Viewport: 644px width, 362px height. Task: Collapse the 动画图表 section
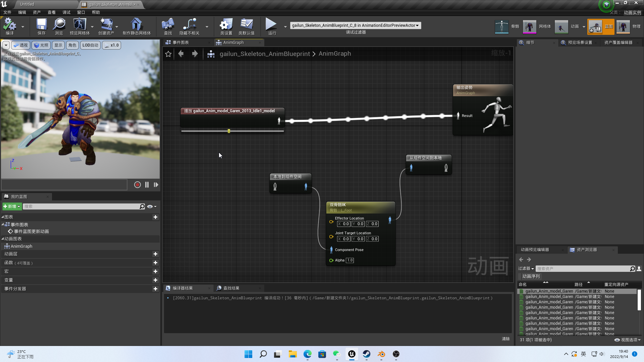3,239
